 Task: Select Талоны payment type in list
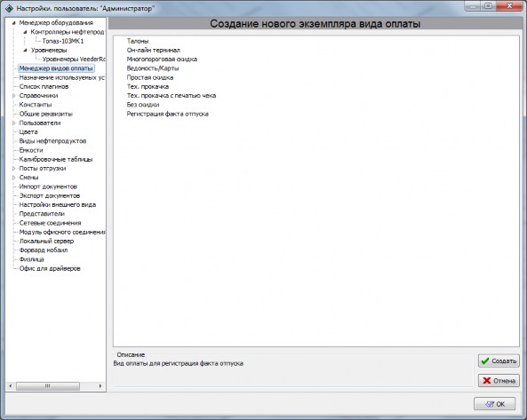138,41
